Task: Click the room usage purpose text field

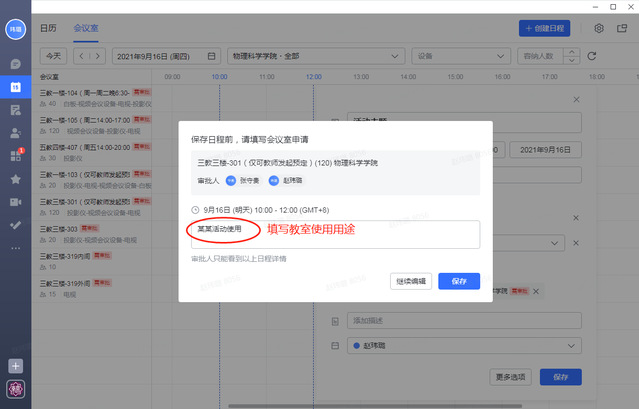Action: click(335, 234)
